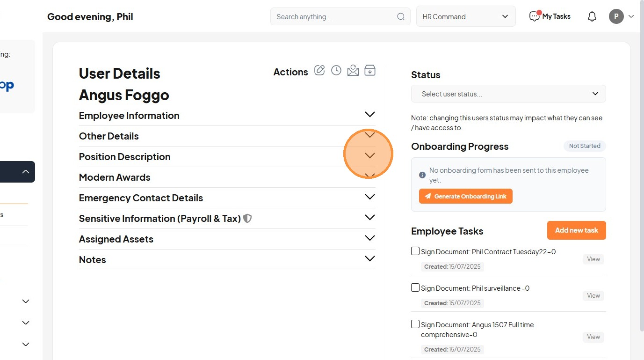Screen dimensions: 644x360
Task: Tick the Phil Contract Tuesday22 task checkbox
Action: click(x=415, y=251)
